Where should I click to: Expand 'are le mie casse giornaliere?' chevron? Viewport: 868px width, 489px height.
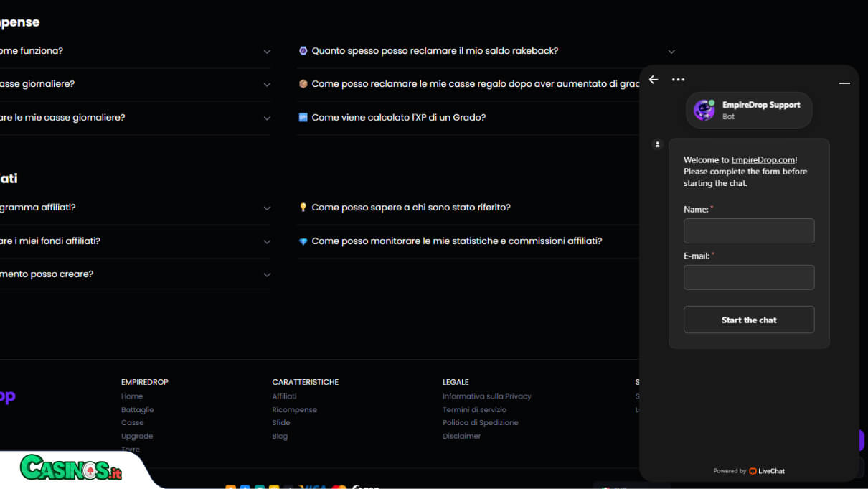pyautogui.click(x=267, y=118)
